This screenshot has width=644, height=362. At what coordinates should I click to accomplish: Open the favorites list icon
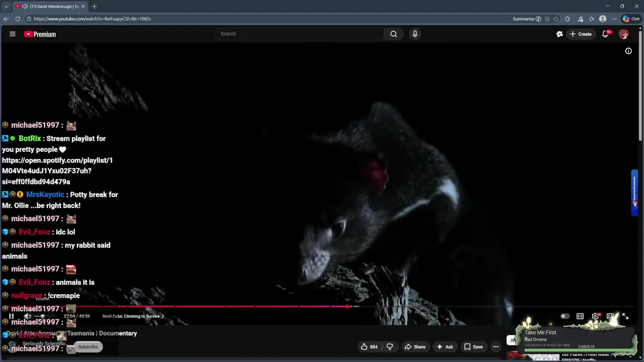pos(591,19)
